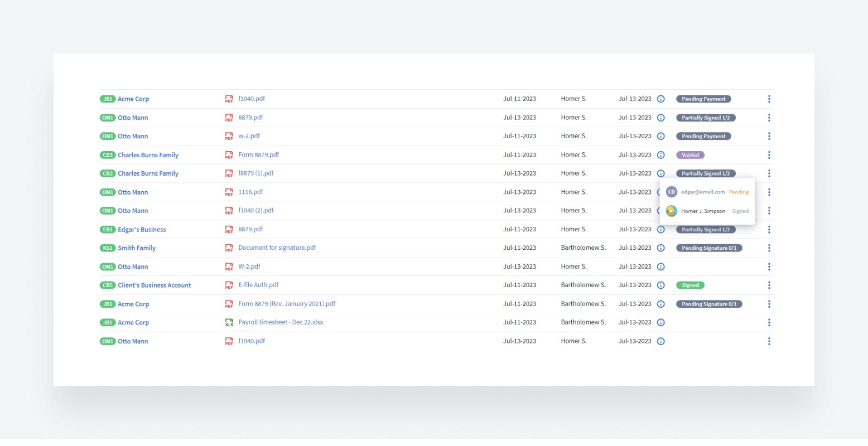Click the XLS icon beside Payroll timesheet
The height and width of the screenshot is (446, 868).
pos(229,323)
